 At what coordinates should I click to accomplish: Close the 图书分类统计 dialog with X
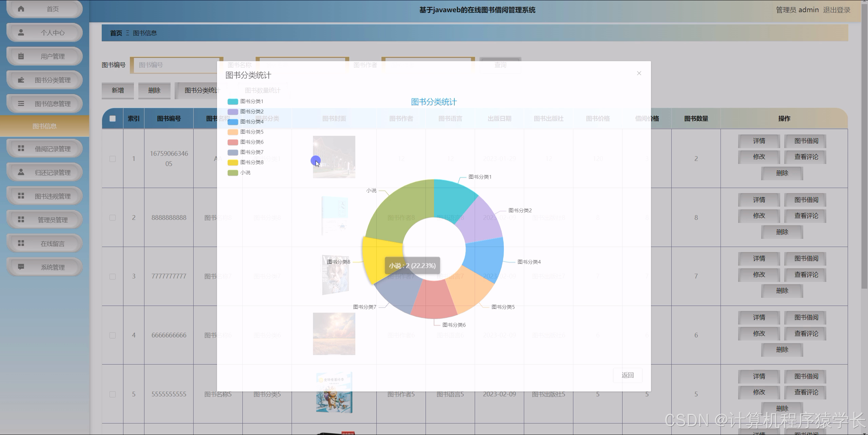coord(639,73)
